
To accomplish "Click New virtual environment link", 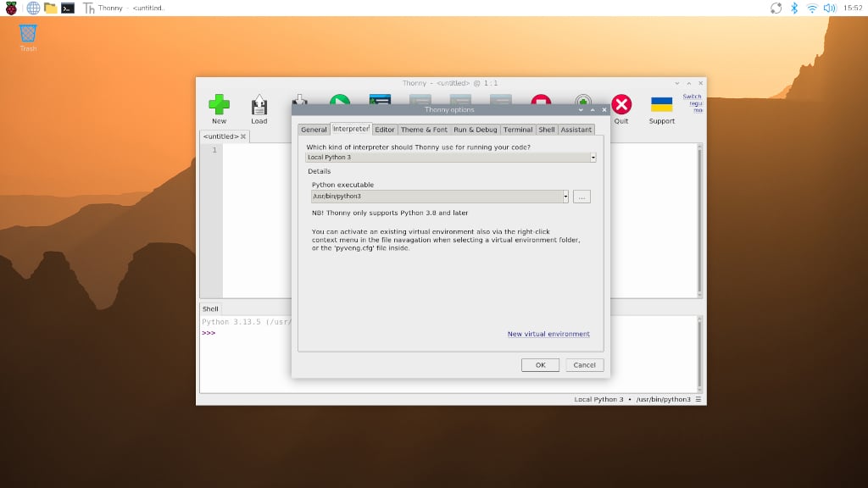I will pyautogui.click(x=548, y=334).
